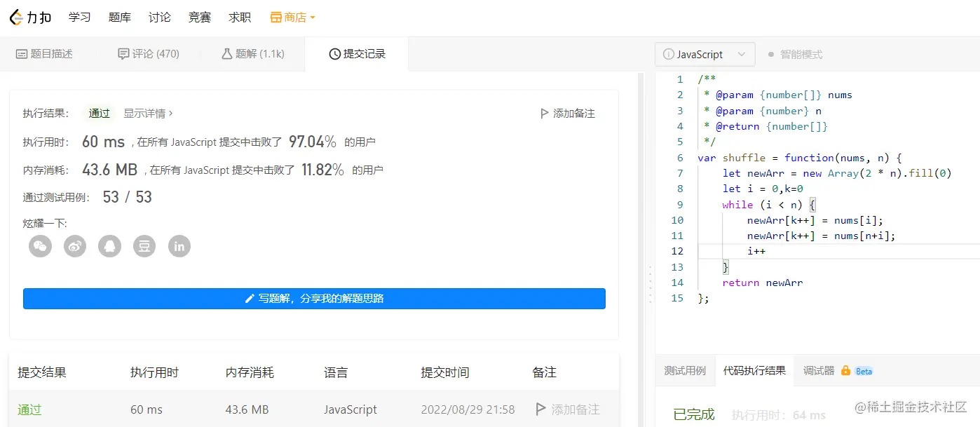Screen dimensions: 980x427
Task: Click the 已完成 status text
Action: point(694,414)
